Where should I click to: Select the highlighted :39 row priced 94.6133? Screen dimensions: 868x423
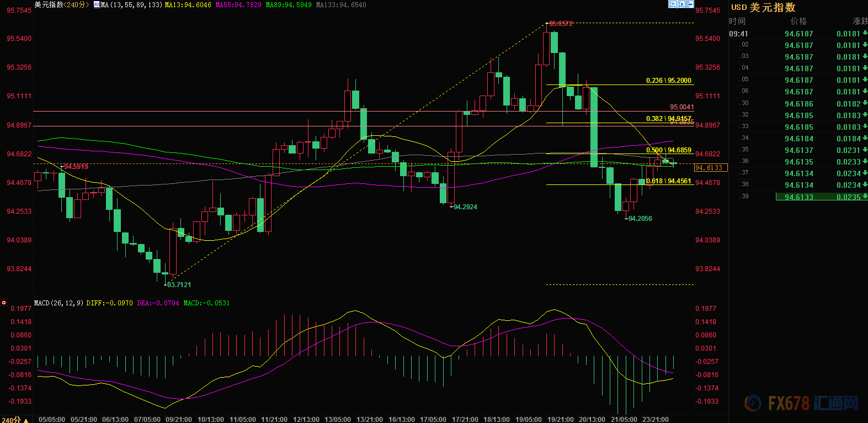tap(798, 197)
